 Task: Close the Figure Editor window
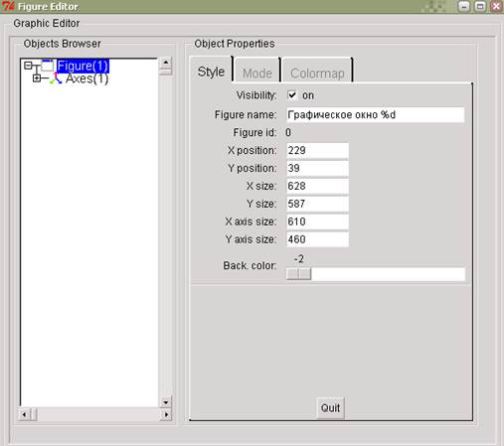point(496,6)
